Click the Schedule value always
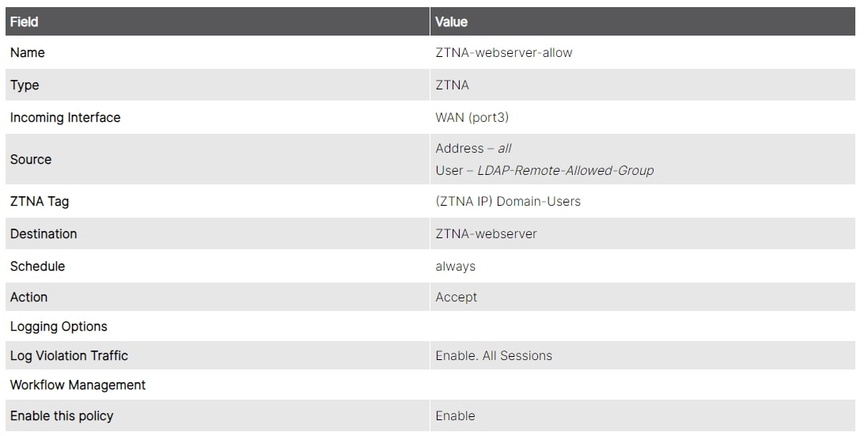Image resolution: width=868 pixels, height=436 pixels. coord(455,267)
